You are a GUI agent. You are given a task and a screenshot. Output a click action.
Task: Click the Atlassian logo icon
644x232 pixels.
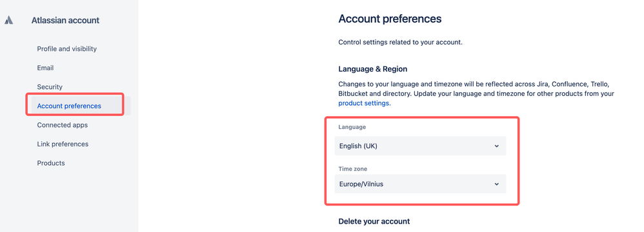click(x=8, y=20)
